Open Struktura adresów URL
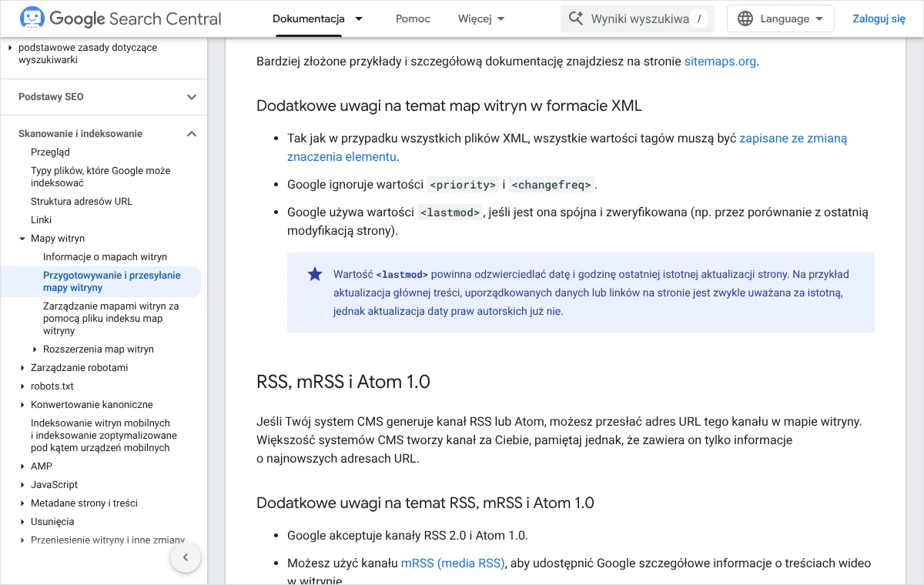This screenshot has height=585, width=924. (82, 202)
